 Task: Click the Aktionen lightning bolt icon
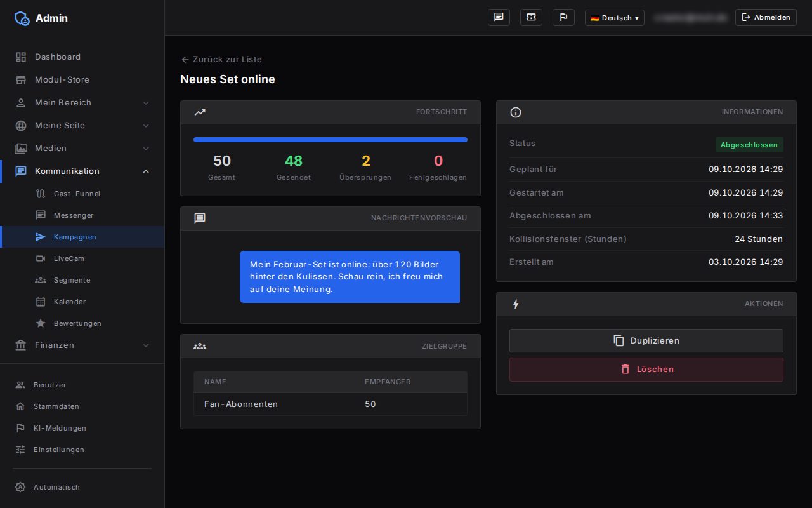click(x=516, y=304)
